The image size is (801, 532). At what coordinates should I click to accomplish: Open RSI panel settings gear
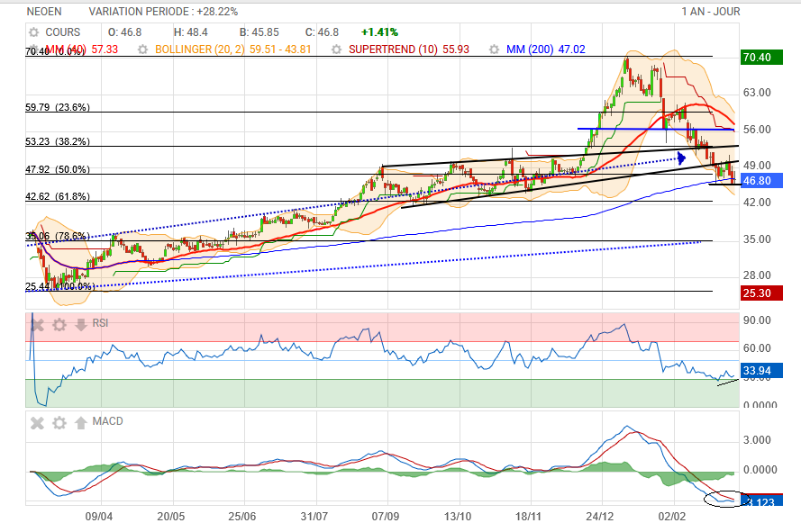point(59,324)
